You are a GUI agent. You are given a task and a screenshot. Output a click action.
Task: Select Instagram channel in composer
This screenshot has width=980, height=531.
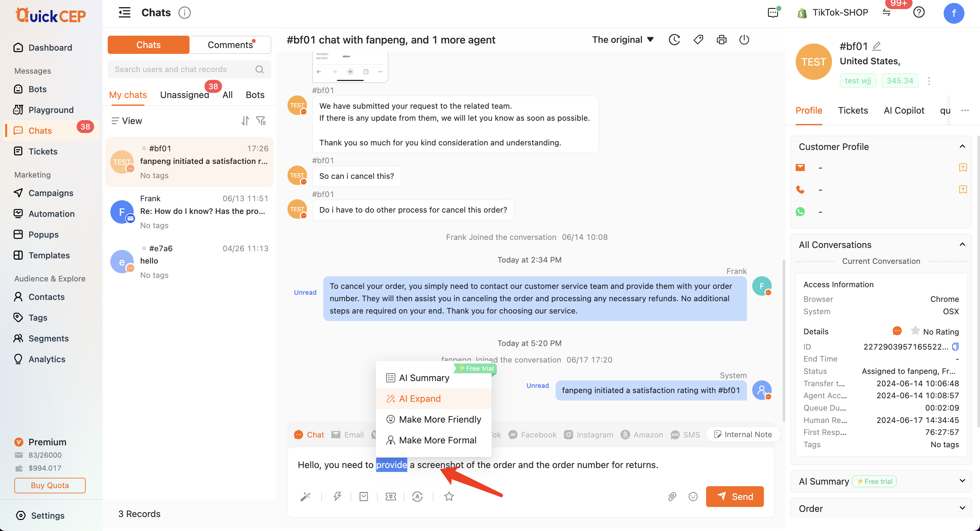[x=588, y=434]
